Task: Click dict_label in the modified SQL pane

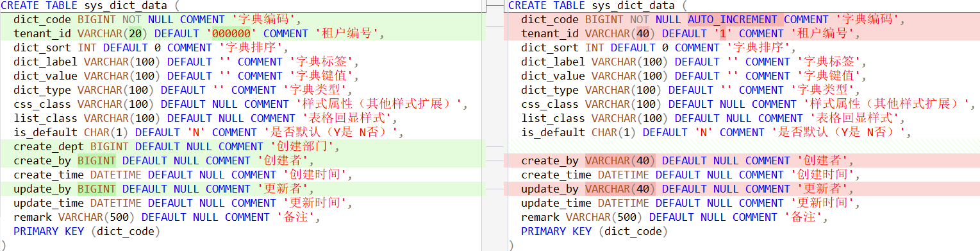Action: pos(553,62)
